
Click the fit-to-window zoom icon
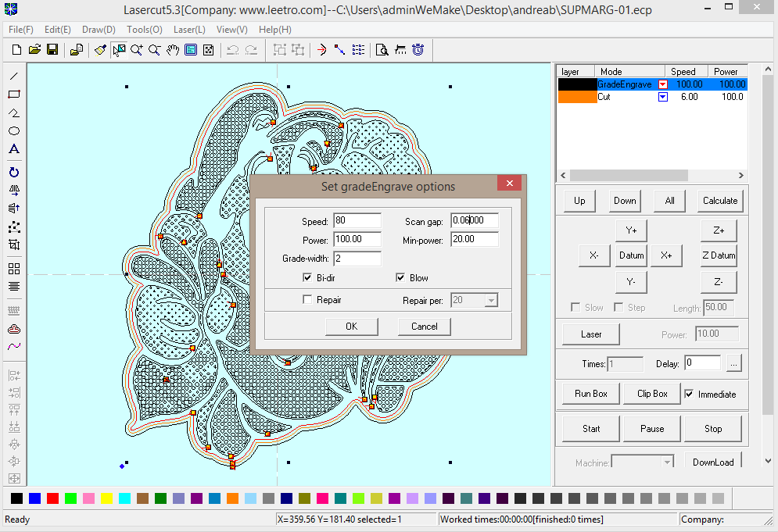click(209, 49)
